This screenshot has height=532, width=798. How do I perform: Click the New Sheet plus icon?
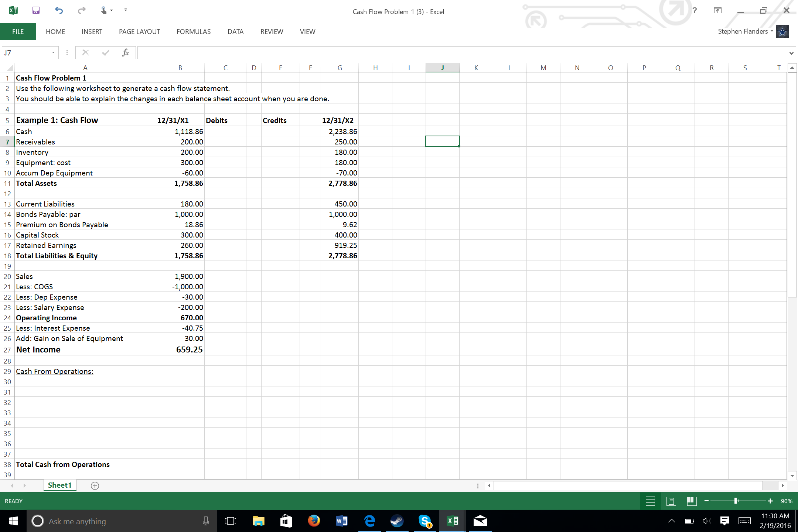pyautogui.click(x=95, y=486)
